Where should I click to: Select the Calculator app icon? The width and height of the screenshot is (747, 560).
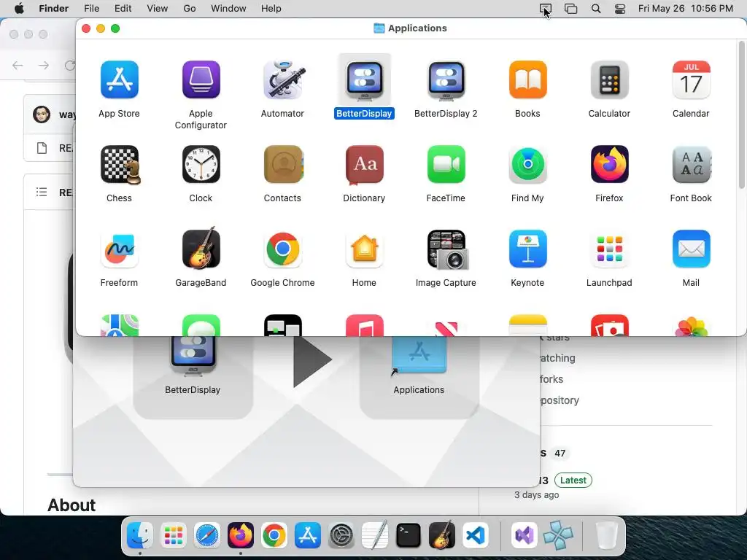tap(609, 79)
